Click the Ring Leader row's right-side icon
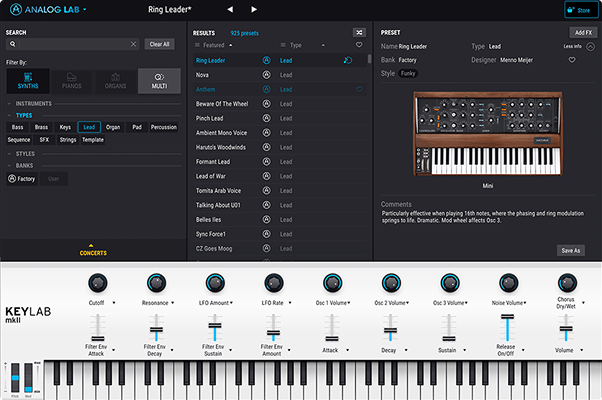 (x=348, y=60)
